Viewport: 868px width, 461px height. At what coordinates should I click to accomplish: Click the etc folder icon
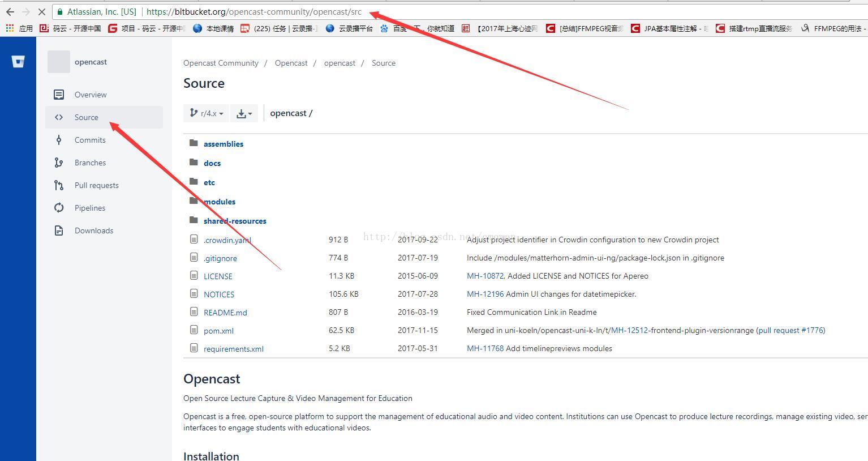pyautogui.click(x=194, y=181)
